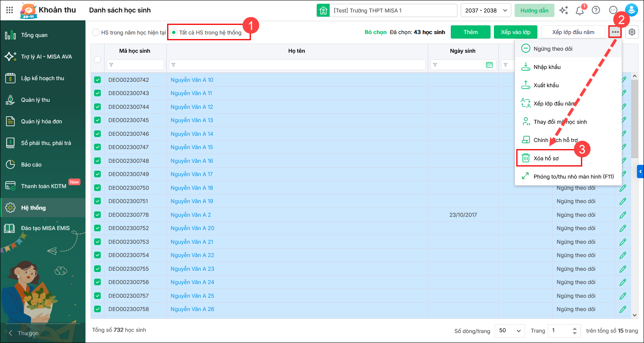
Task: Open the rows-per-page dropdown showing 50
Action: [510, 331]
